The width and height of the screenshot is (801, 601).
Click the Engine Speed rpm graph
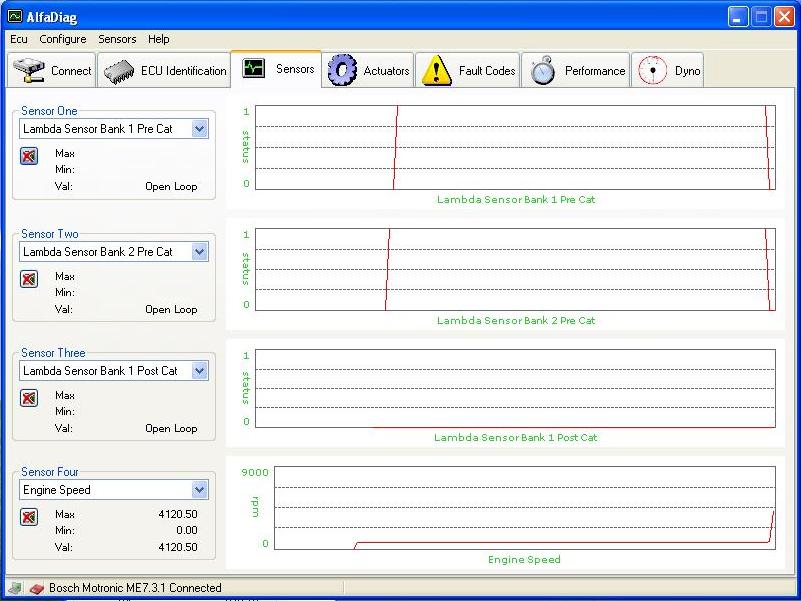pyautogui.click(x=524, y=508)
